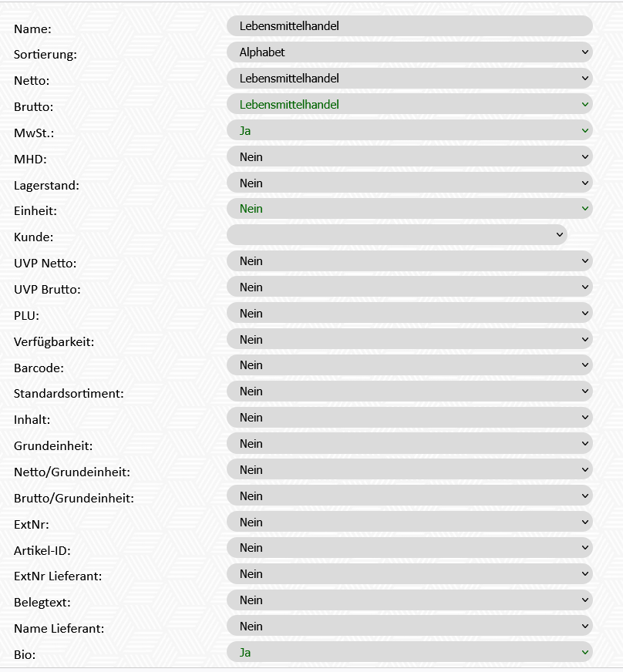The image size is (623, 672).
Task: Open the Sortierung dropdown
Action: point(409,52)
